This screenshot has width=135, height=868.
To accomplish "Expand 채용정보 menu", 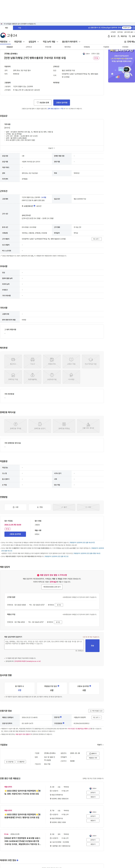I will 5,42.
